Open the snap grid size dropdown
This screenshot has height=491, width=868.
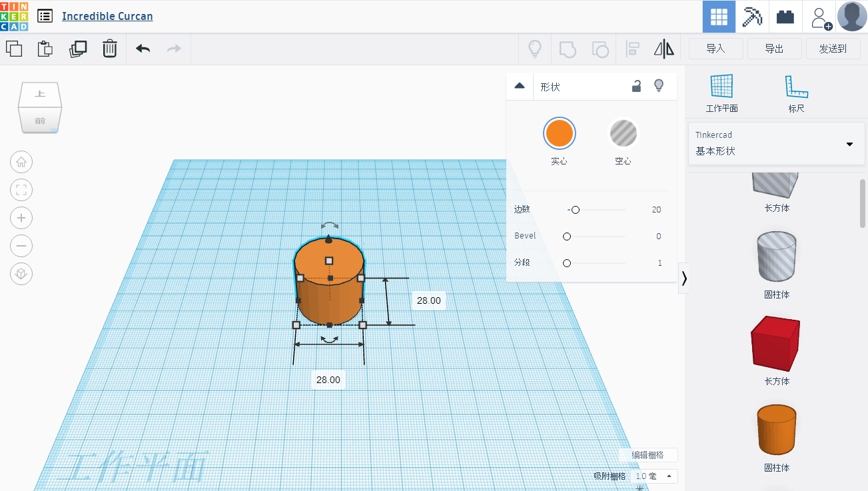click(653, 476)
